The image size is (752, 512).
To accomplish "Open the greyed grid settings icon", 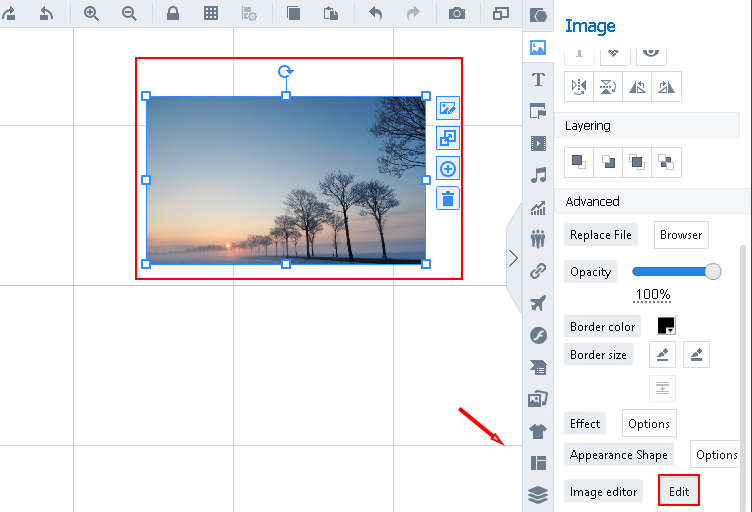I will tap(249, 13).
